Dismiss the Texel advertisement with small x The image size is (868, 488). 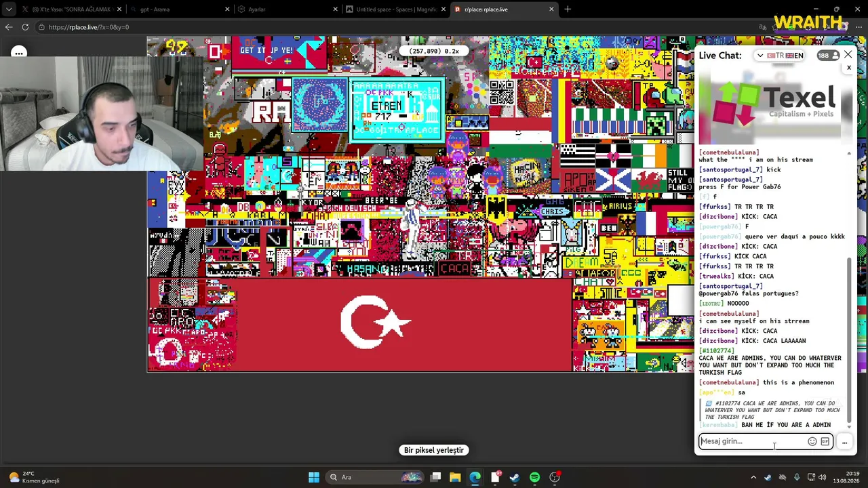click(x=848, y=68)
